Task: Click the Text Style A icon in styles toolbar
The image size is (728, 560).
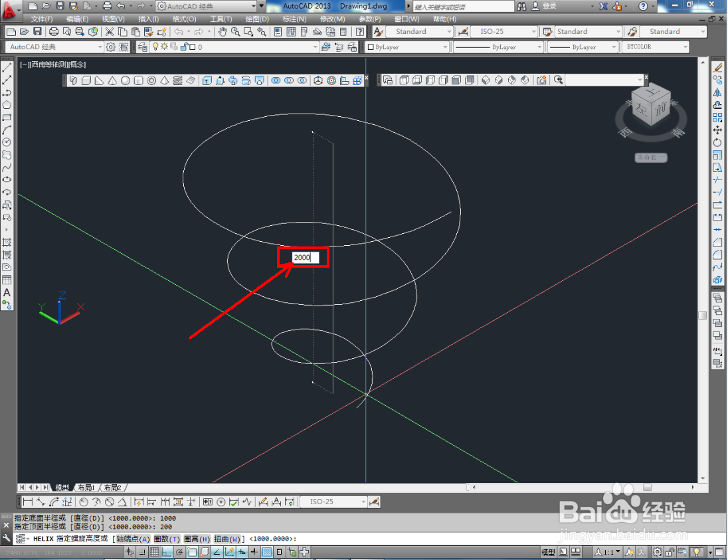Action: click(x=379, y=32)
